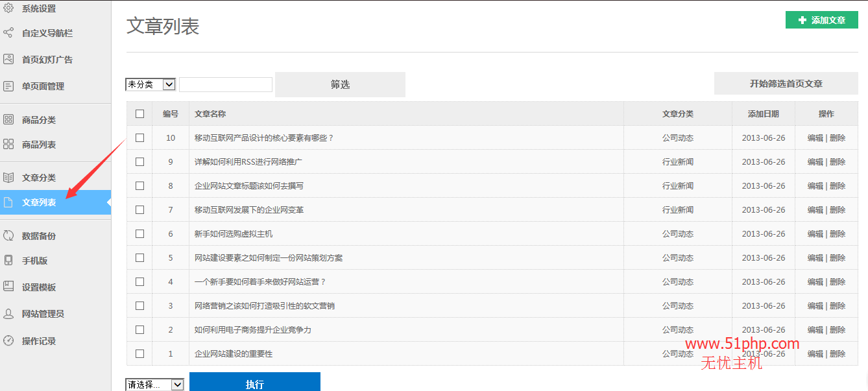Click the blue 执行 button
Viewport: 868px width, 391px height.
tap(255, 383)
